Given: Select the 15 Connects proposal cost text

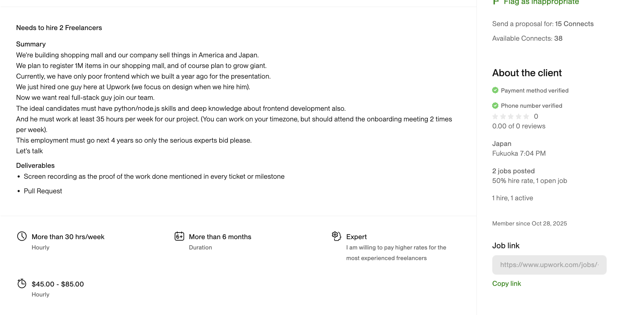Looking at the screenshot, I should 574,24.
